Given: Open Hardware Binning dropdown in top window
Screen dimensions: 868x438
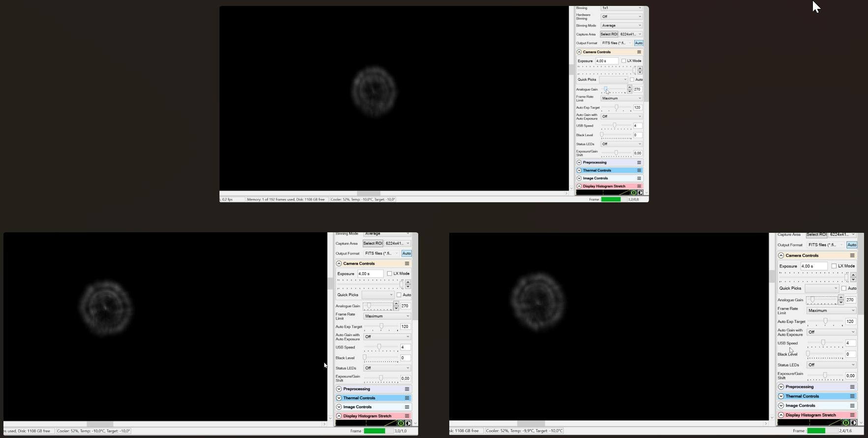Looking at the screenshot, I should [x=621, y=17].
